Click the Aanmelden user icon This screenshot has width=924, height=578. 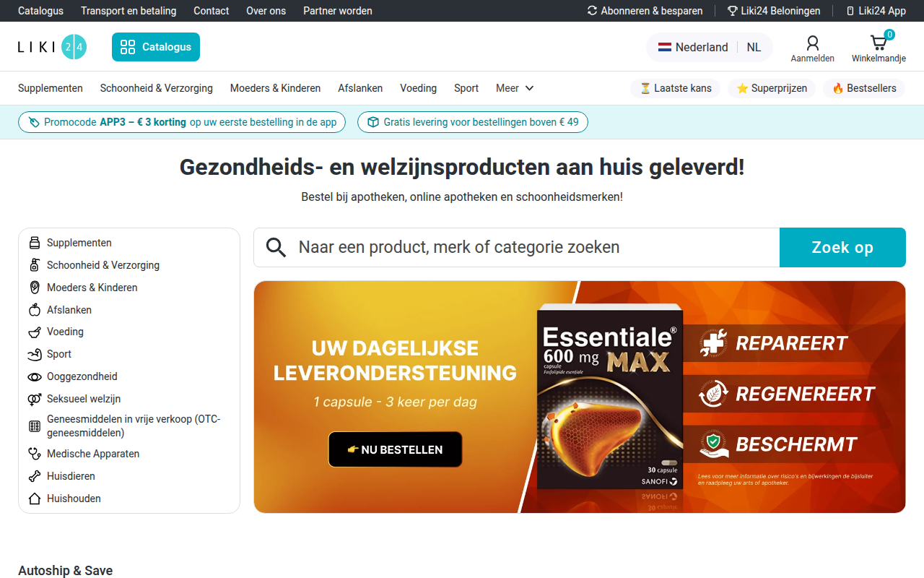click(813, 43)
